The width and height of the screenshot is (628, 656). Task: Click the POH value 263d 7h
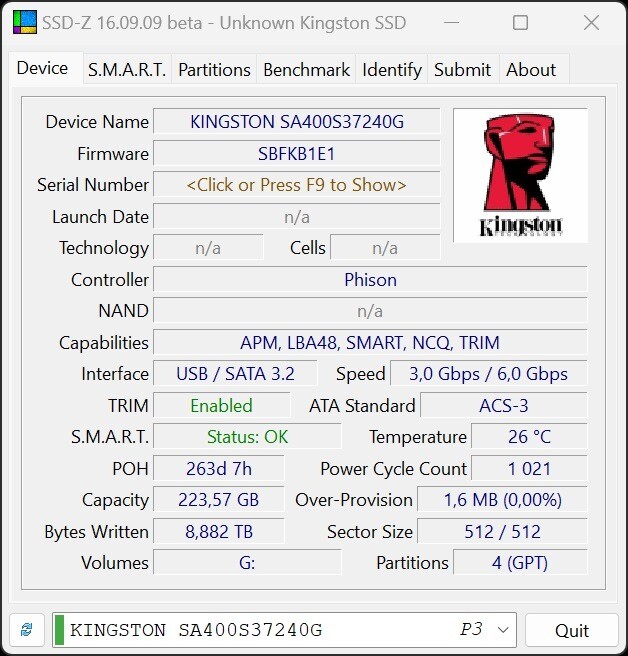219,469
